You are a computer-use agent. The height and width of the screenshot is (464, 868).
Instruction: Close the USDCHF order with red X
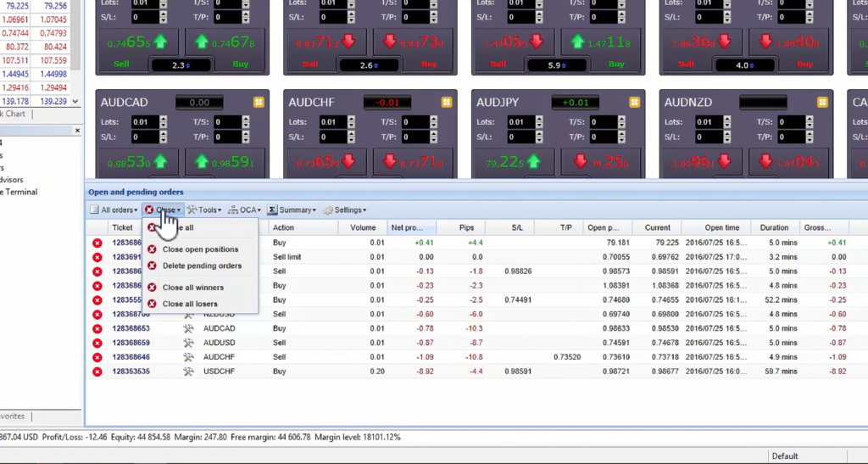pos(97,372)
